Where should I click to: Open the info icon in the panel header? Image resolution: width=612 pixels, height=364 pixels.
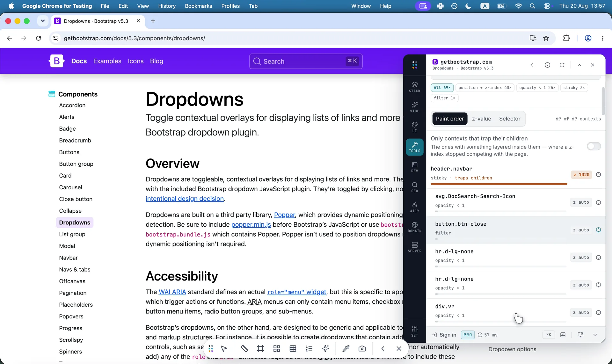click(547, 65)
